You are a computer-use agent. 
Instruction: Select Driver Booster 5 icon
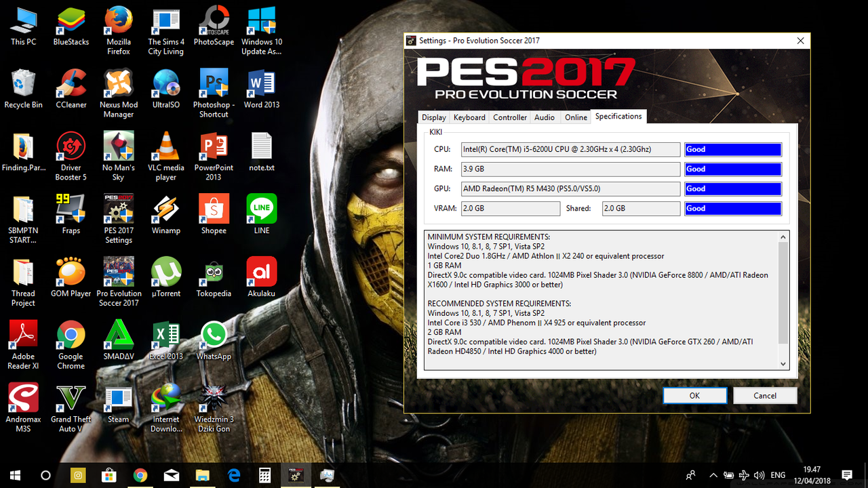(71, 157)
